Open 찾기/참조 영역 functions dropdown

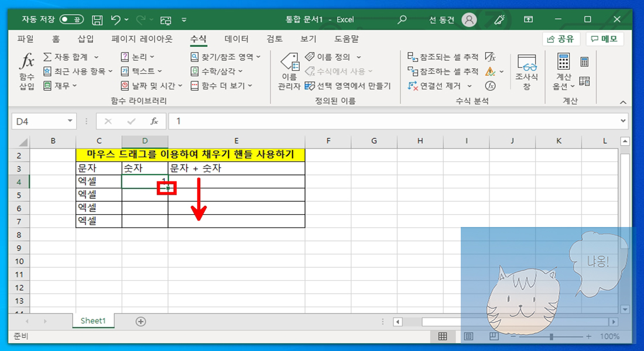point(225,57)
